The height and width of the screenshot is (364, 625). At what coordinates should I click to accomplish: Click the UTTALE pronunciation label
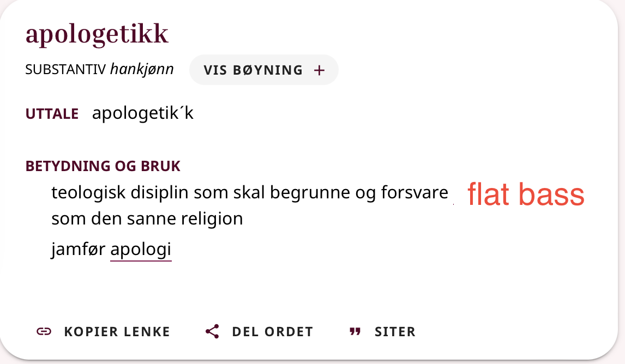(x=52, y=114)
